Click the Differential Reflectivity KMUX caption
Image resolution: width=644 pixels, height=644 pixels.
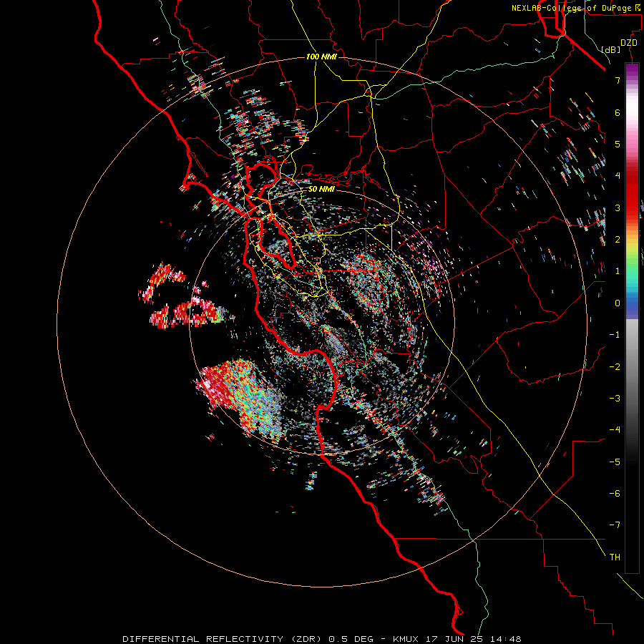[322, 639]
